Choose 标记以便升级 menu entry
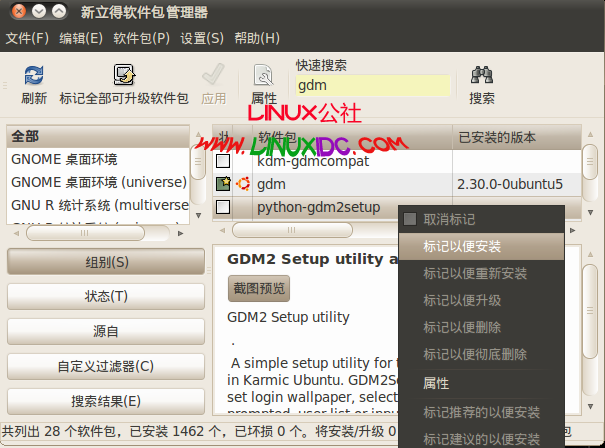605x448 pixels. point(481,300)
